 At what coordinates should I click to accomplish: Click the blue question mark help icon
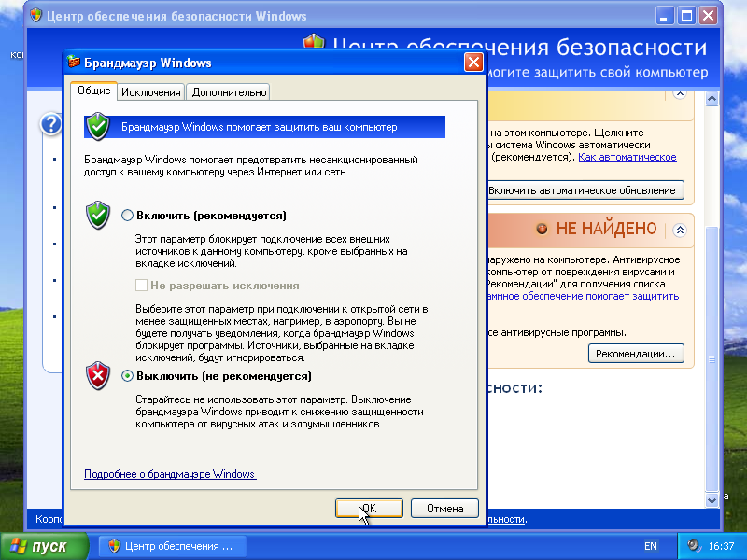[50, 124]
